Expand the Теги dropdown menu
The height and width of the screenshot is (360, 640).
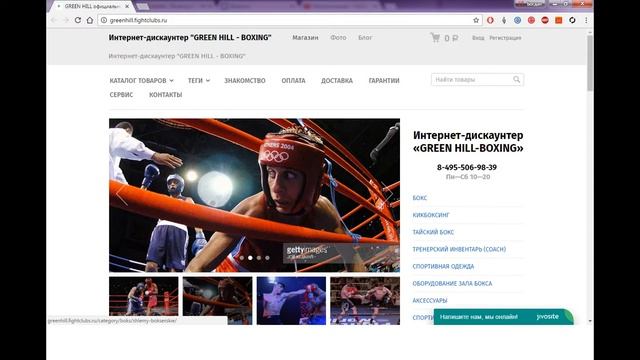199,81
